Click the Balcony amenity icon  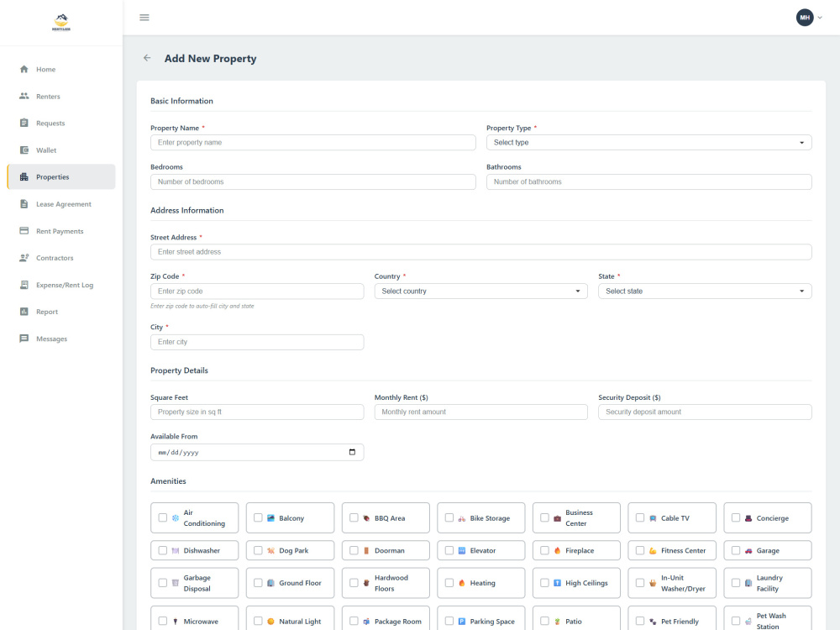tap(270, 518)
